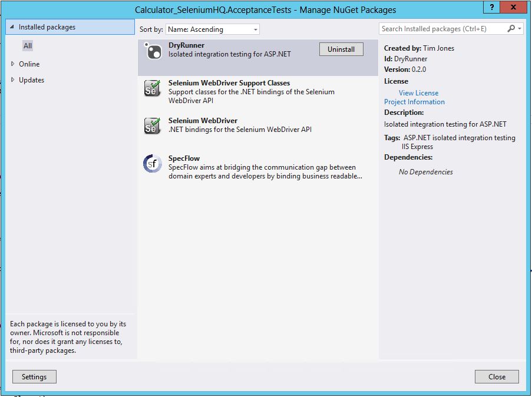532x397 pixels.
Task: Close the dialog with the title bar X
Action: [513, 7]
